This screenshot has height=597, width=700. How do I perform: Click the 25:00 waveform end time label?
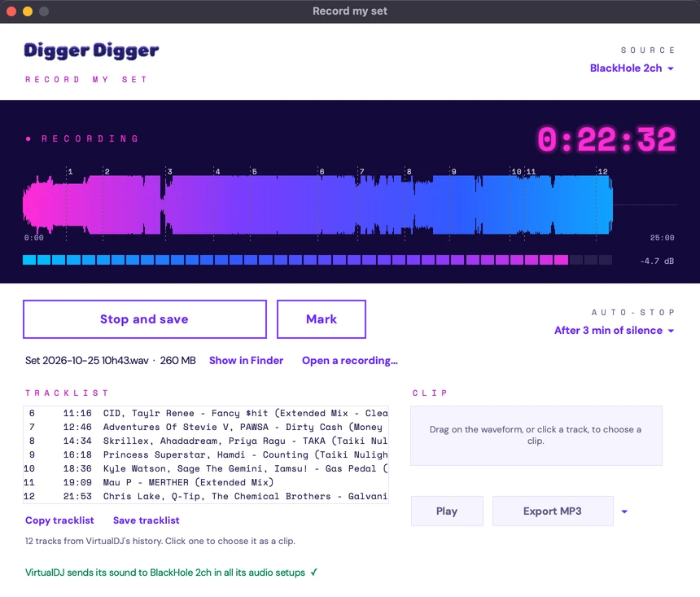tap(662, 238)
